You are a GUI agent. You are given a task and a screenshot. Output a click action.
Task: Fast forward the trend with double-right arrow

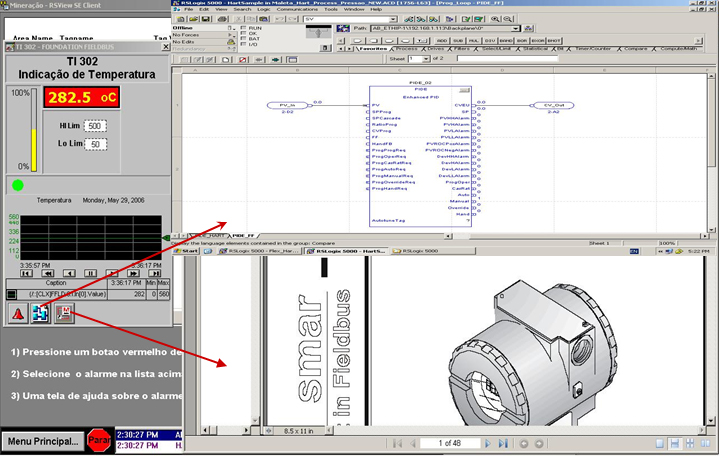click(x=133, y=273)
